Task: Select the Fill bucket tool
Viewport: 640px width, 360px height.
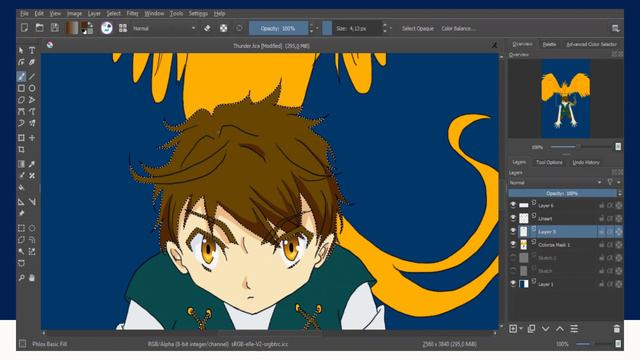Action: pos(21,188)
